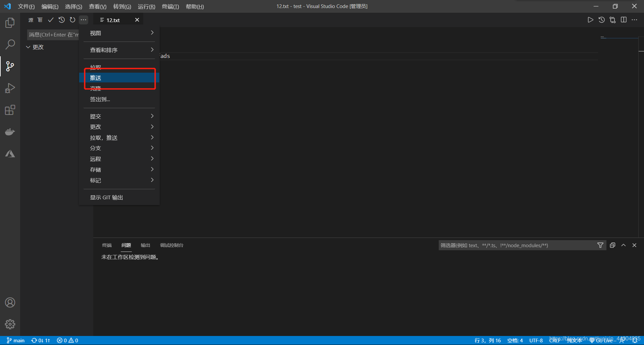Click the 行 3, 列 16 cursor position
This screenshot has width=644, height=345.
(488, 340)
